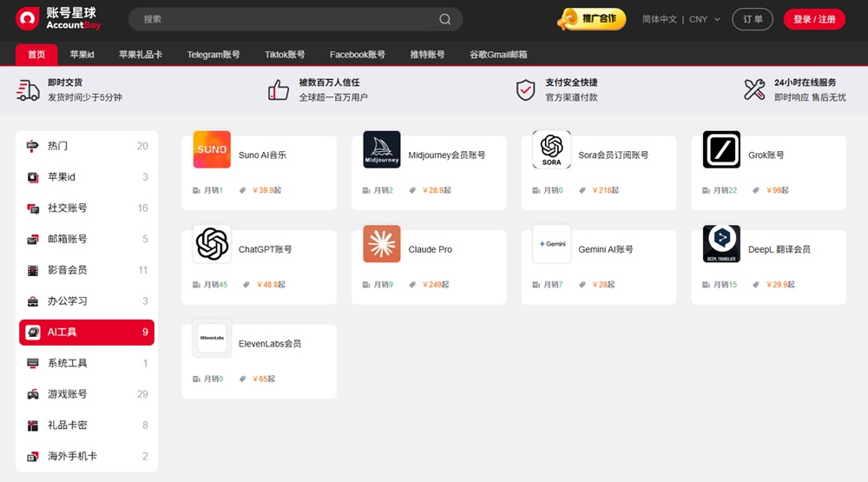Click the ¥65起 ElevenLabs price
Image resolution: width=868 pixels, height=482 pixels.
[264, 379]
